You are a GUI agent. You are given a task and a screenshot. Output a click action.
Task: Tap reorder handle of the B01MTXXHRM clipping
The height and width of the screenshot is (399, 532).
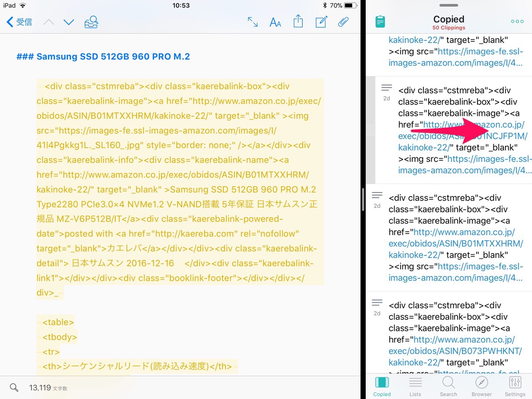377,195
